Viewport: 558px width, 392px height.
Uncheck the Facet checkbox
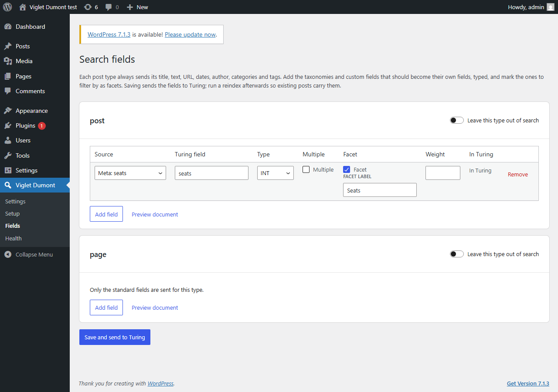point(347,169)
